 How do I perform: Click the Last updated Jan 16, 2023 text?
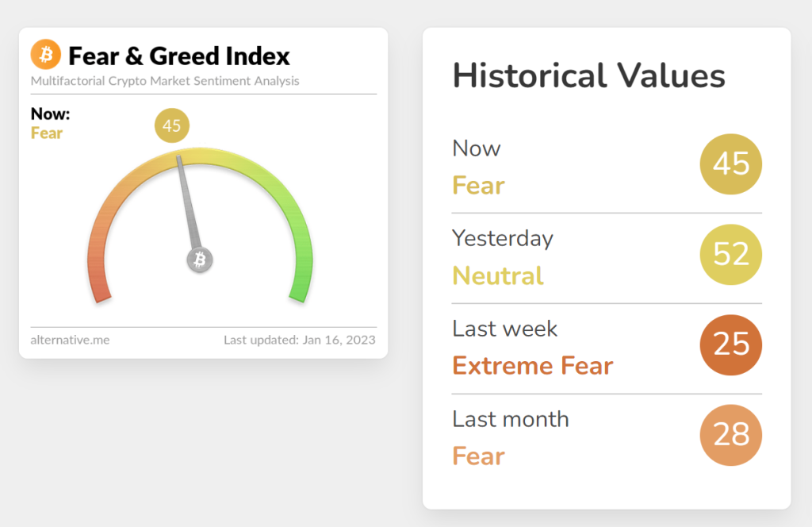click(x=300, y=340)
